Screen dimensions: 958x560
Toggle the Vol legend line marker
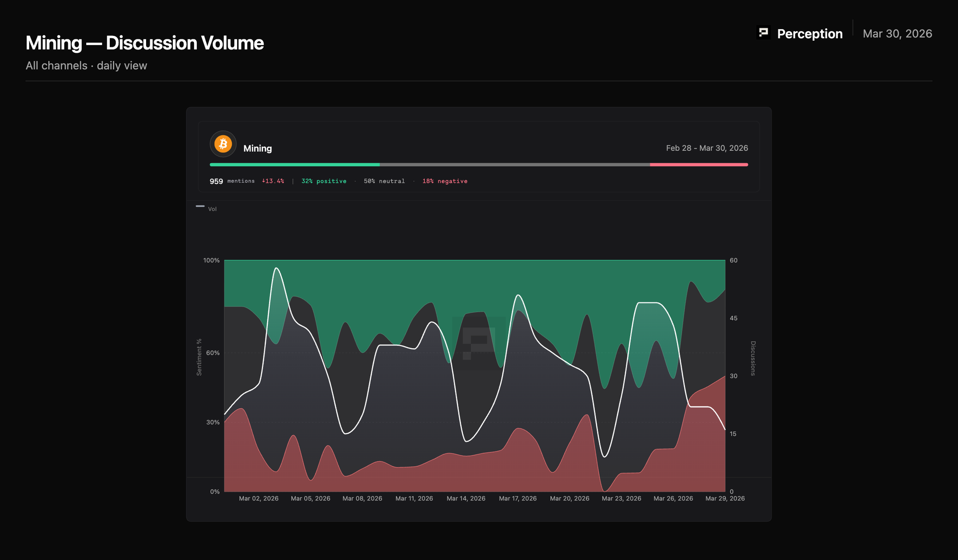point(200,206)
